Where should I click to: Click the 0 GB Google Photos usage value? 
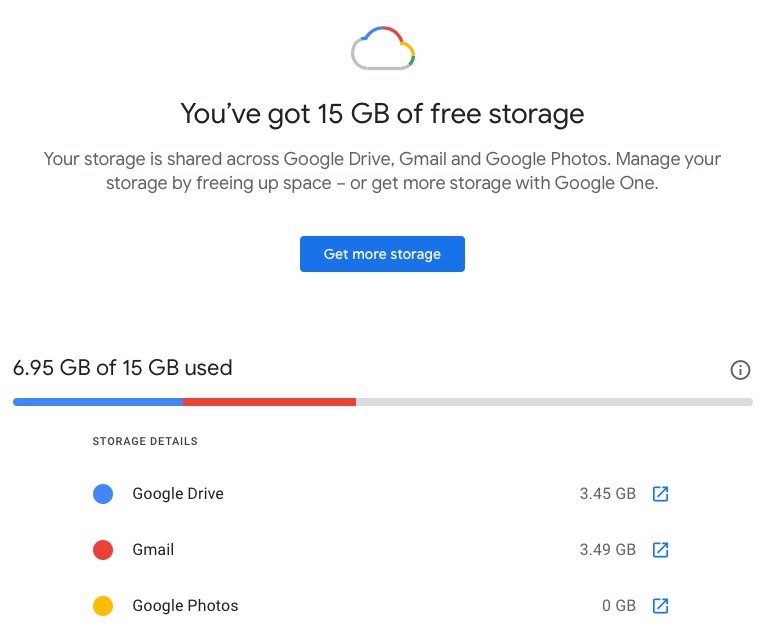click(x=619, y=606)
